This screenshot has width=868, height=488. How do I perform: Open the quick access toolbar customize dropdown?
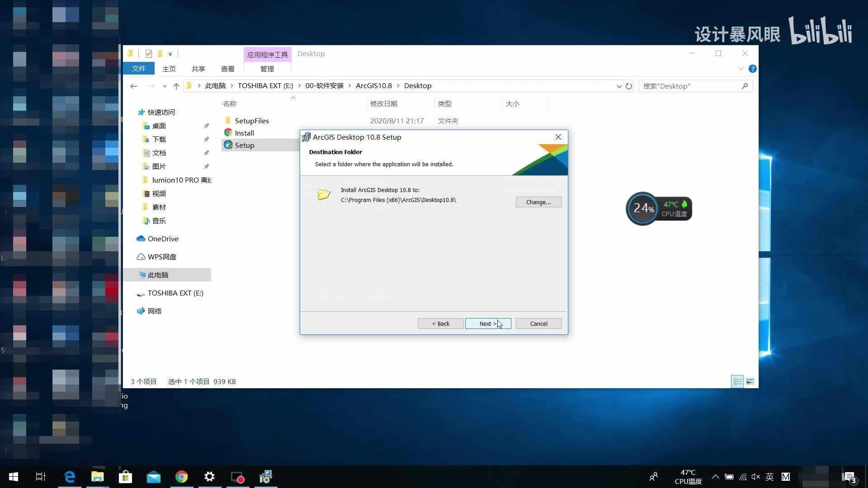tap(170, 54)
